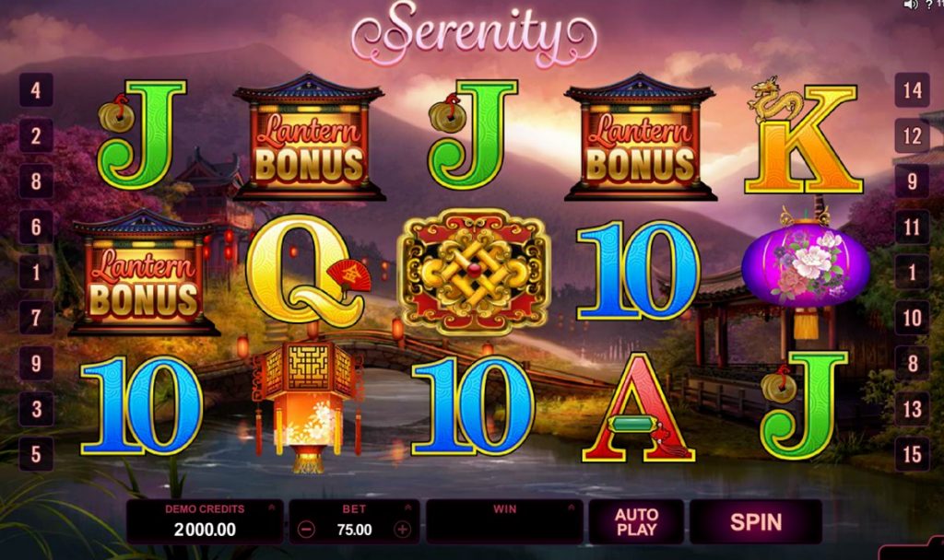
Task: Expand the Demo Credits panel arrow
Action: (x=272, y=507)
